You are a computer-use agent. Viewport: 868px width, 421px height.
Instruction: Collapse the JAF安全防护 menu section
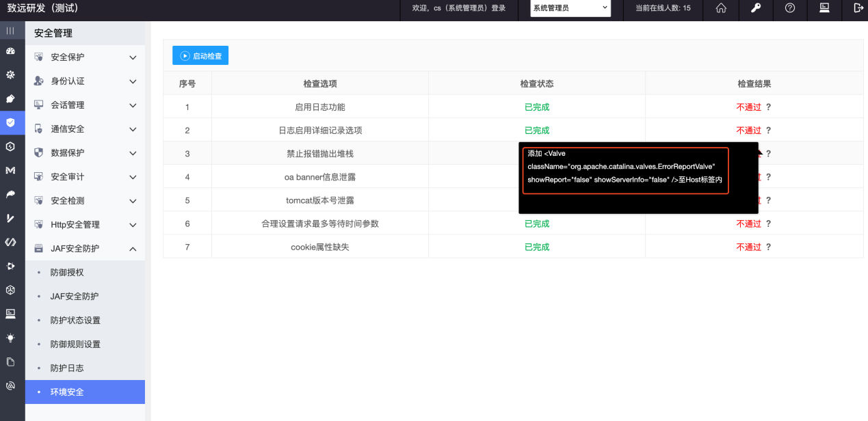point(85,249)
